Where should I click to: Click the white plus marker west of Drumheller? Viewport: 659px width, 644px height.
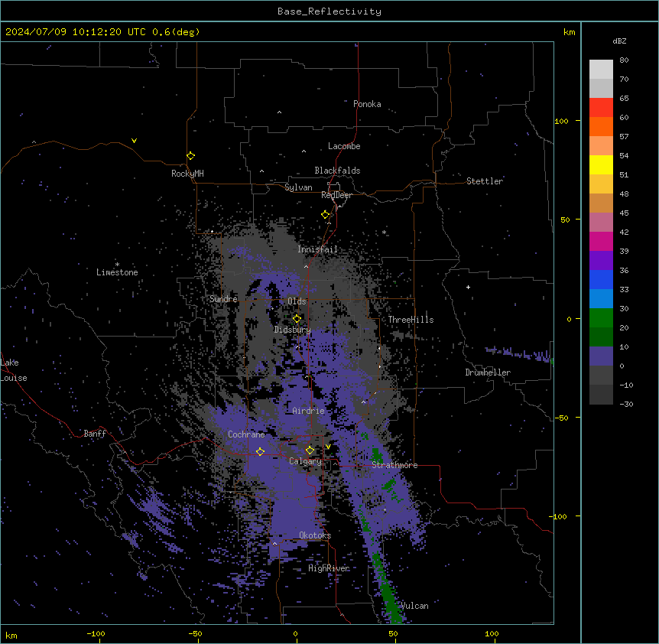click(x=468, y=287)
